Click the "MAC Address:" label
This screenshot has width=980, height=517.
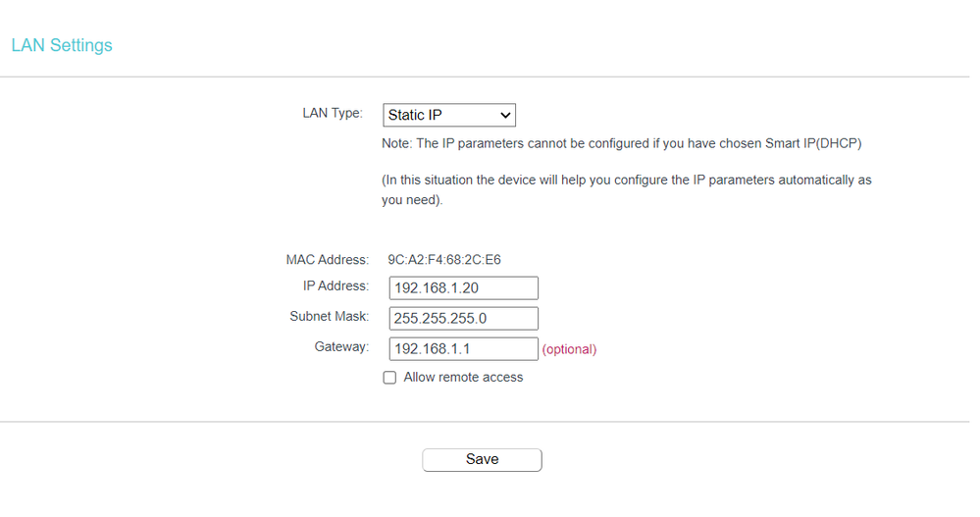pos(328,260)
